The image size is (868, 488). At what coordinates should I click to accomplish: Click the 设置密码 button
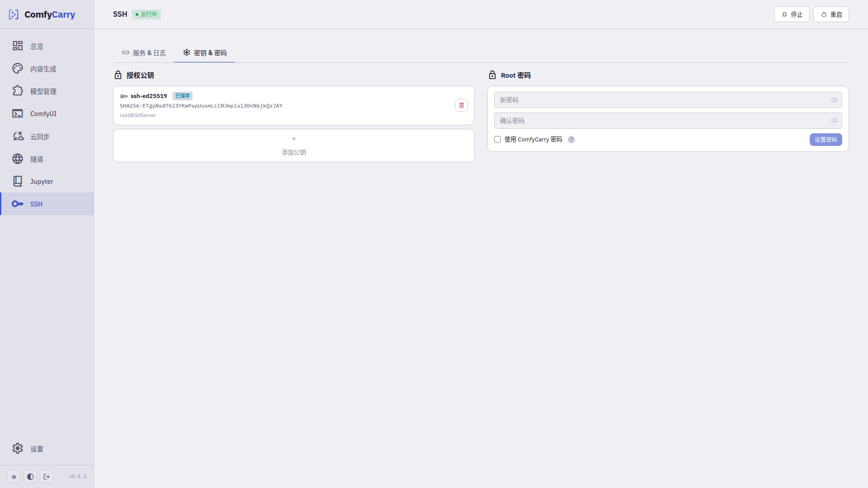(x=826, y=140)
